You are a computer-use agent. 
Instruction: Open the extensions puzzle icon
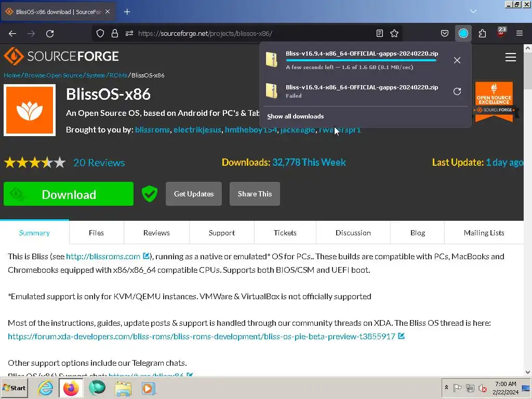pyautogui.click(x=482, y=33)
